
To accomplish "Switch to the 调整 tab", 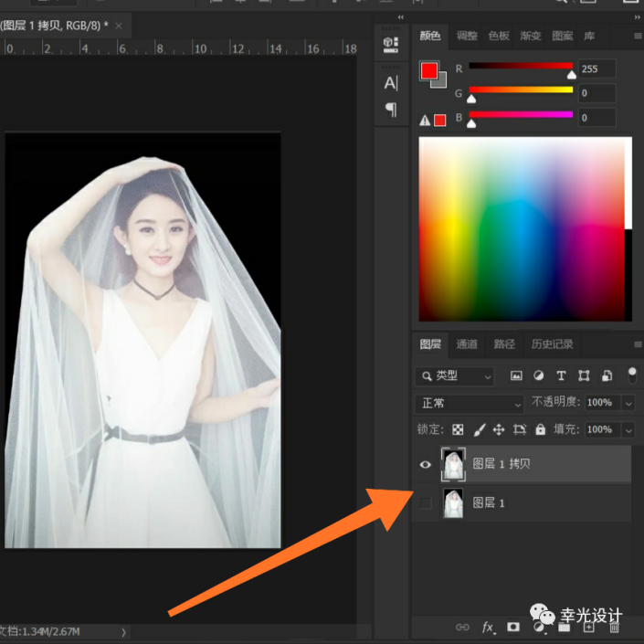I will (x=467, y=37).
